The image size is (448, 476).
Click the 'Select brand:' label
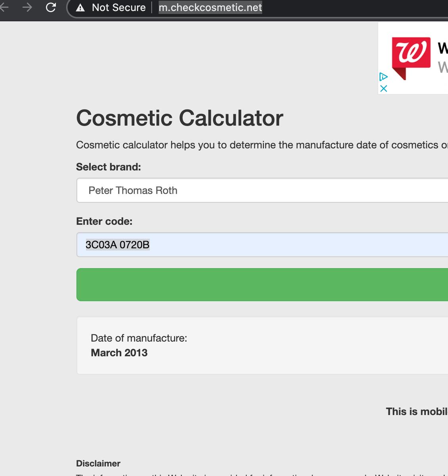click(108, 167)
